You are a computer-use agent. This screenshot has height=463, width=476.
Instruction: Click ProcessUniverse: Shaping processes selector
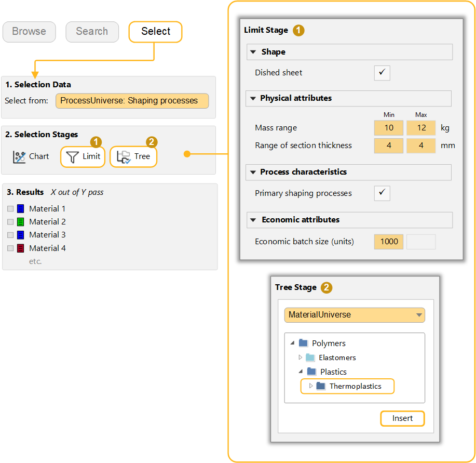pos(132,101)
